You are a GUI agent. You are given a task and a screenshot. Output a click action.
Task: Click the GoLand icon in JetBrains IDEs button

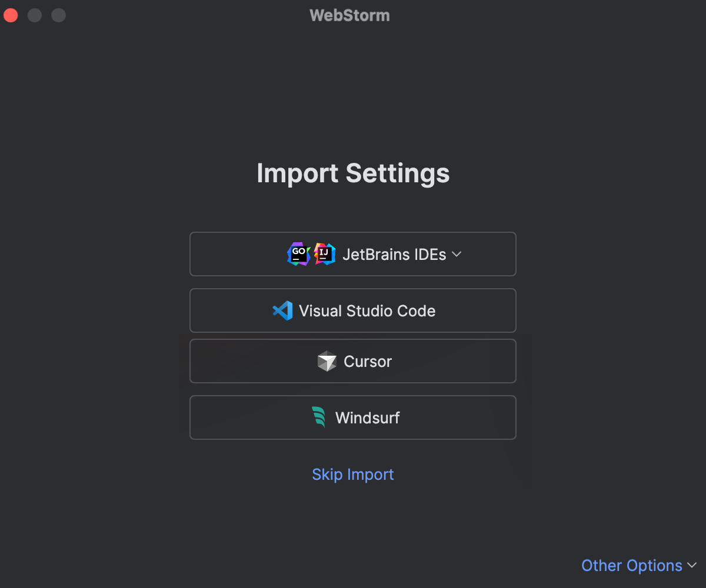(298, 253)
